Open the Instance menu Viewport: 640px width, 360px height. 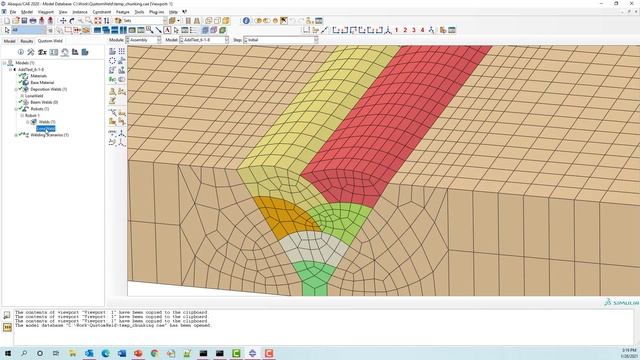point(80,12)
